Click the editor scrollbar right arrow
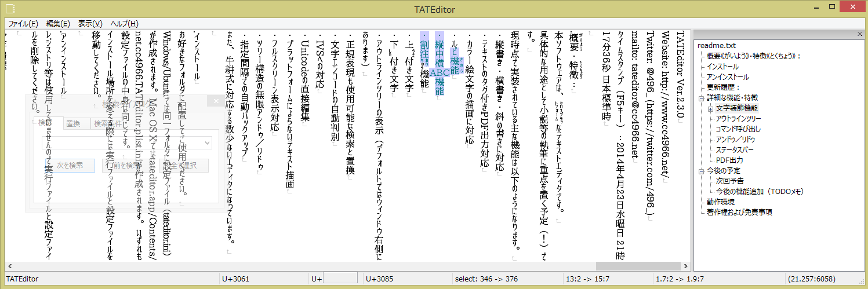 (687, 266)
